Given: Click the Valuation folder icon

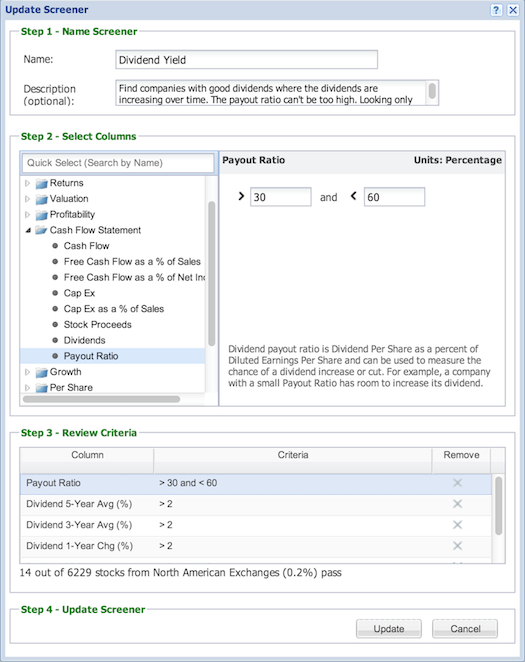Looking at the screenshot, I should click(x=41, y=199).
